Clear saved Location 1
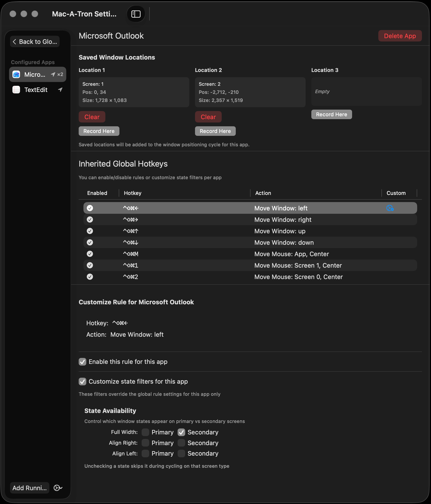The image size is (431, 504). tap(92, 117)
